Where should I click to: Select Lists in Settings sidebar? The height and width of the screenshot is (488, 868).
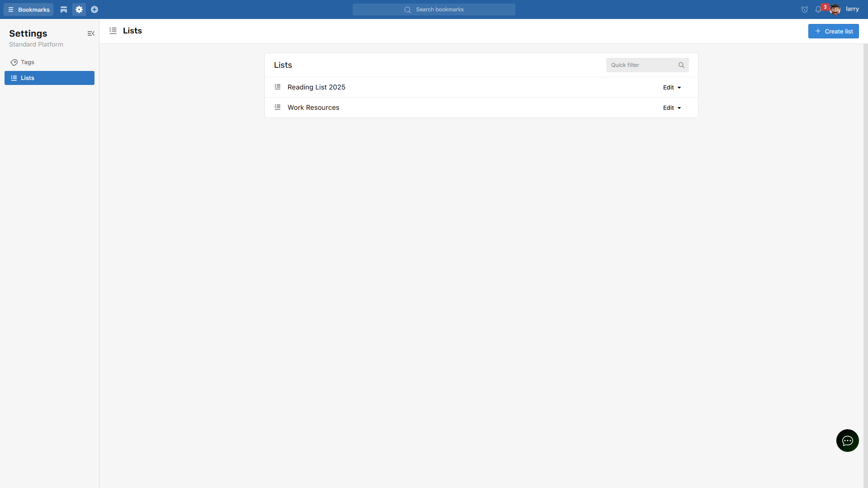tap(49, 78)
